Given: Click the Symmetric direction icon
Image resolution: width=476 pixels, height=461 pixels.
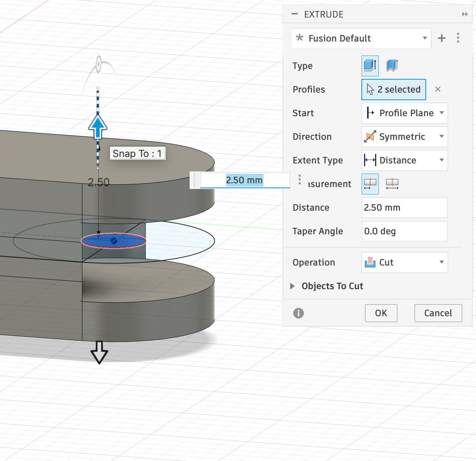Looking at the screenshot, I should [x=369, y=137].
